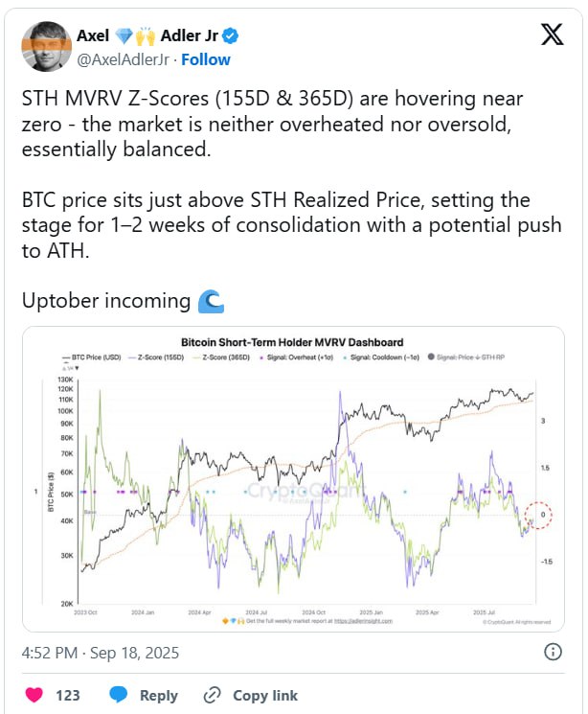Click the diamond emoji in author name

point(124,35)
